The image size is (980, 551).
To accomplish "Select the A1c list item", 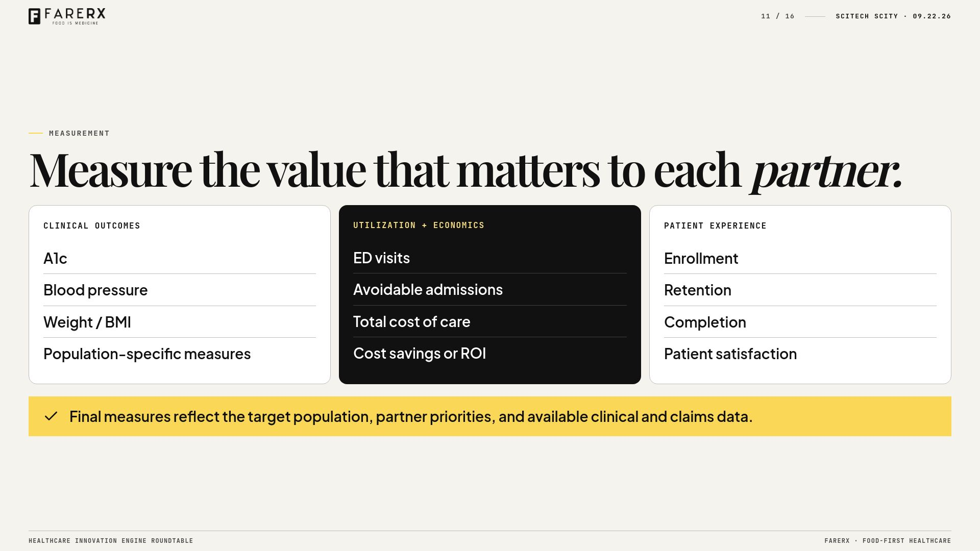I will 180,259.
